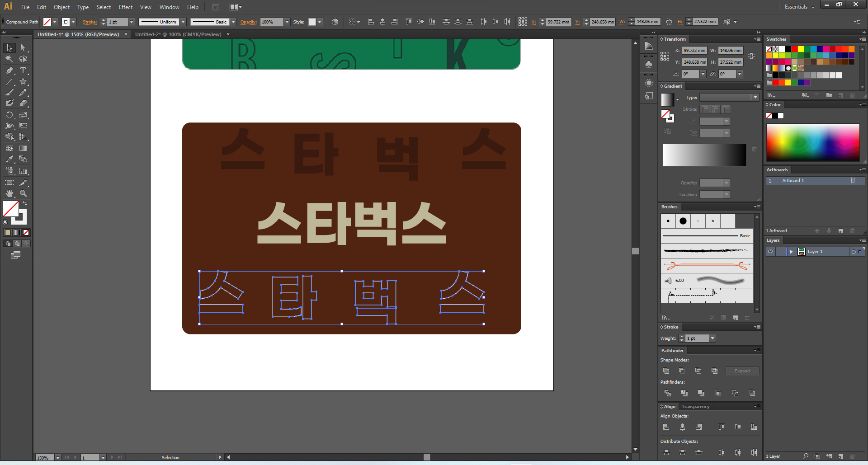Select the red swatch in Swatches panel
The image size is (868, 465).
click(794, 49)
